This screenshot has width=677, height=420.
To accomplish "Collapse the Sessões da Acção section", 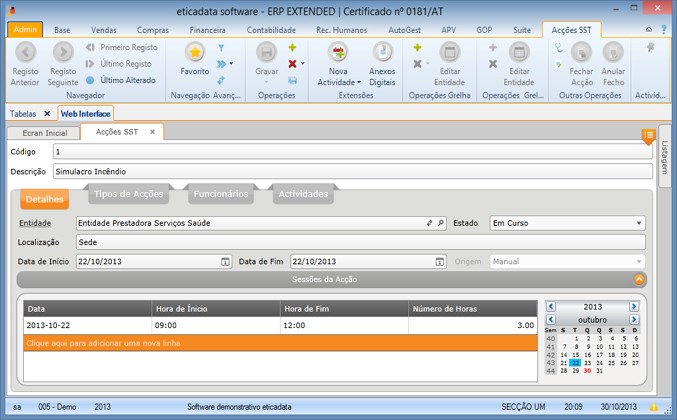I will pos(639,280).
